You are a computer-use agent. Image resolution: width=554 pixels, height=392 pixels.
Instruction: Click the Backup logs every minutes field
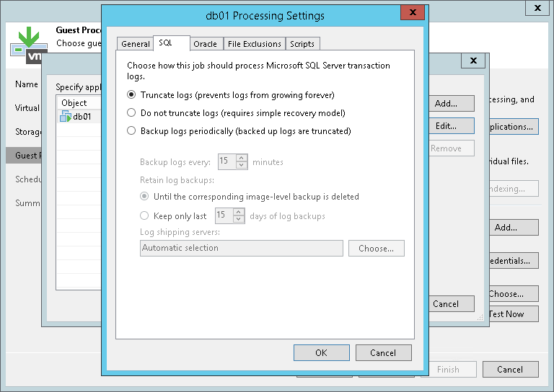pos(227,161)
